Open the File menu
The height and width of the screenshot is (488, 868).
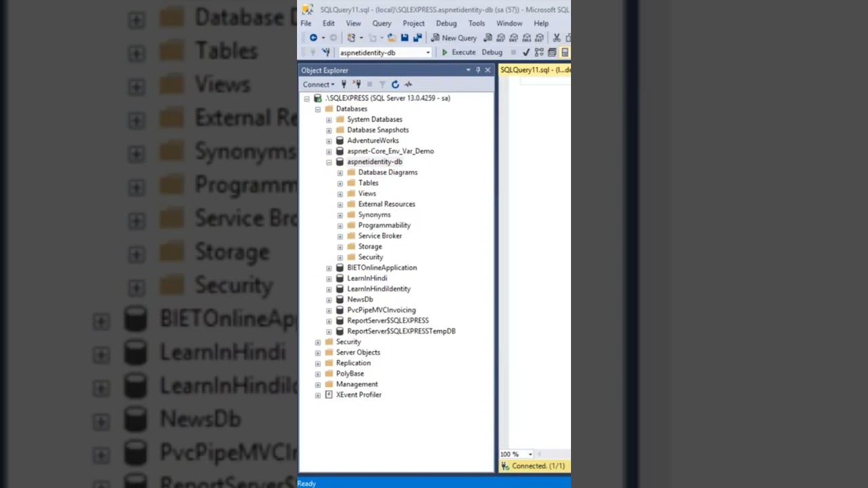pyautogui.click(x=306, y=23)
